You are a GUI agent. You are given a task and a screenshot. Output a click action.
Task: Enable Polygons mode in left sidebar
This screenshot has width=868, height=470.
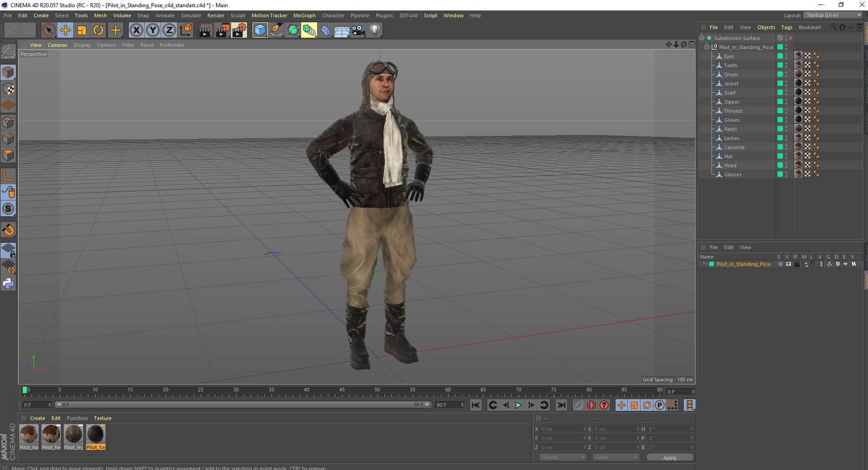click(8, 155)
